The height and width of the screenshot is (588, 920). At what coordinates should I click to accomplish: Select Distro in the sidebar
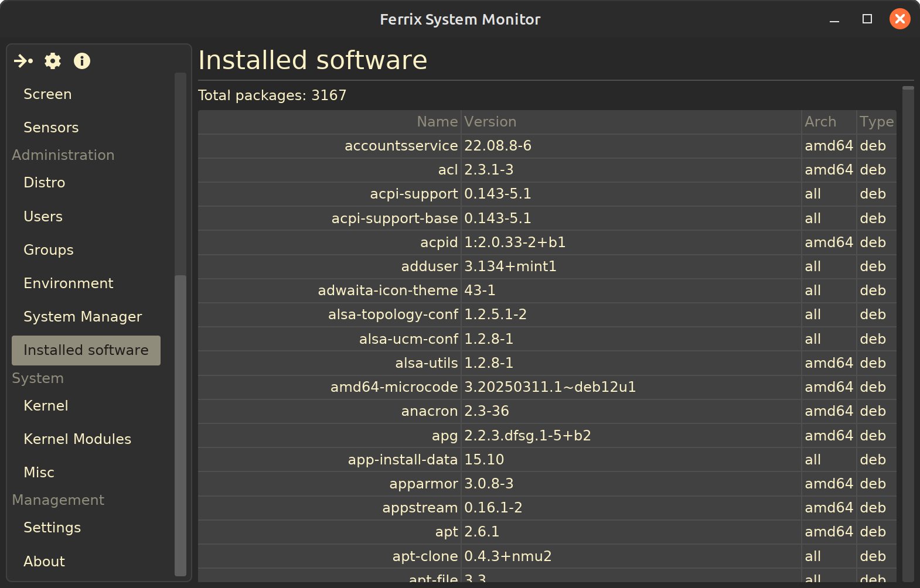[x=45, y=183]
